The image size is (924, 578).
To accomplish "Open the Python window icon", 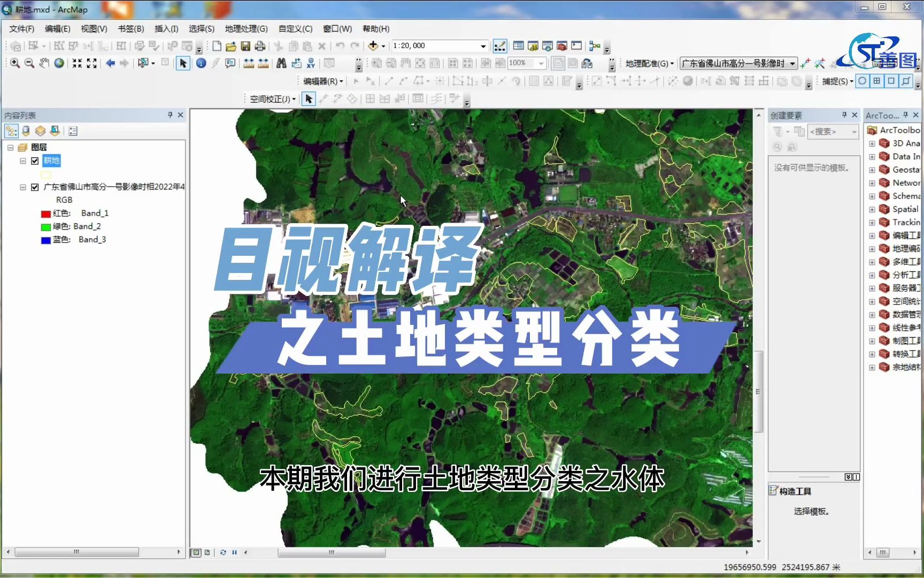I will (x=576, y=46).
